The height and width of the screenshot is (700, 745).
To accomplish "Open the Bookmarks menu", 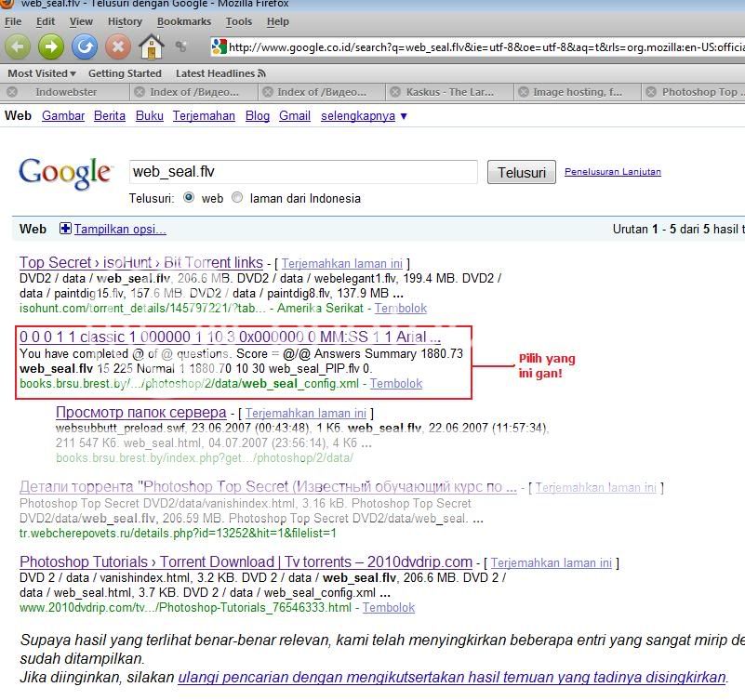I will point(184,21).
